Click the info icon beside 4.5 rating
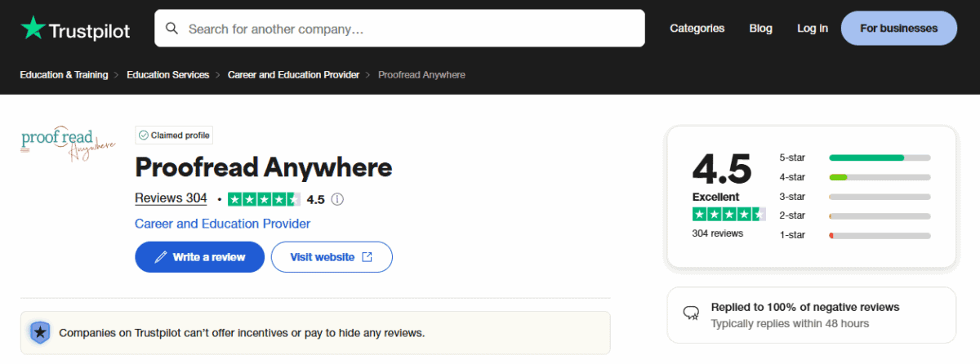The width and height of the screenshot is (980, 364). [337, 199]
